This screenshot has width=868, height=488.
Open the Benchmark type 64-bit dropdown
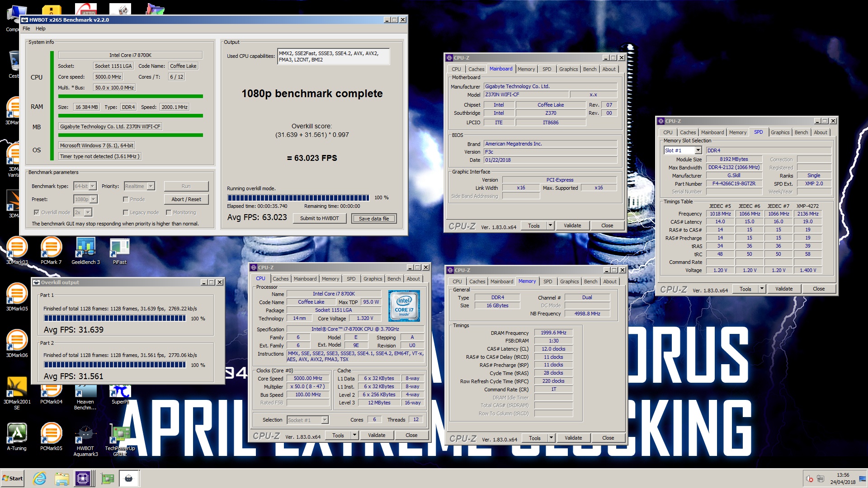pos(85,186)
